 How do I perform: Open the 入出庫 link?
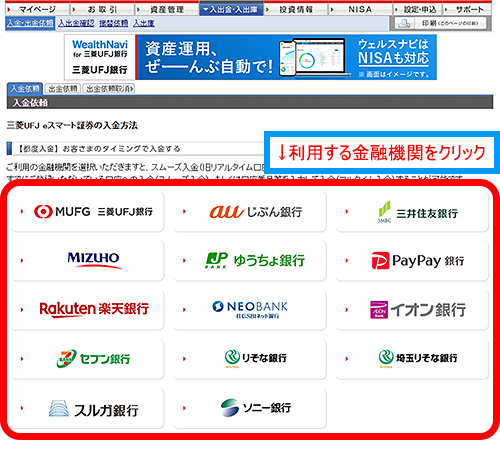click(x=144, y=23)
